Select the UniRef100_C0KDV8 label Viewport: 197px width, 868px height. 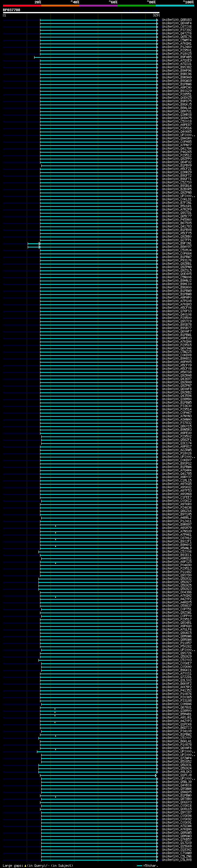(x=177, y=355)
